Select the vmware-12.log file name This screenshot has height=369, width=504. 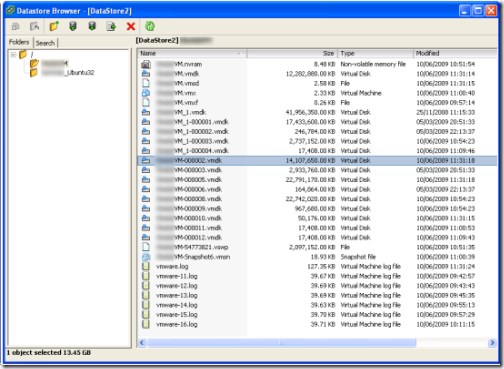tap(177, 286)
